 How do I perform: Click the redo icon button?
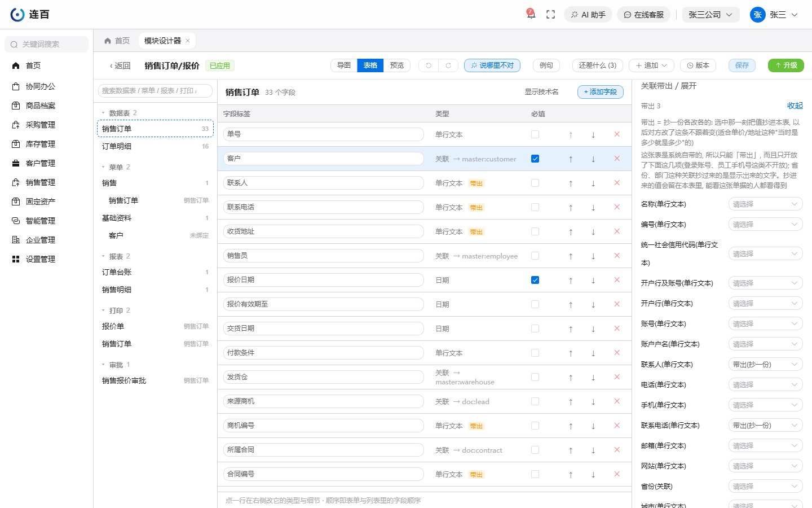pos(448,65)
